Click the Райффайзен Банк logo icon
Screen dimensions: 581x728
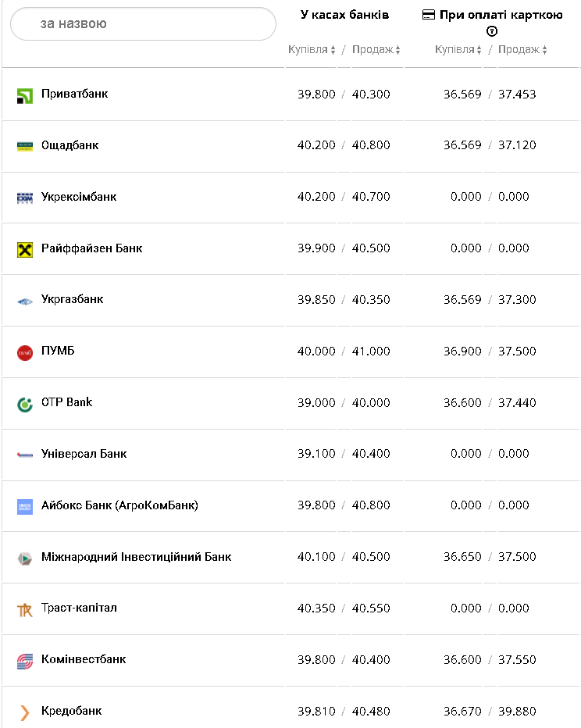(25, 249)
